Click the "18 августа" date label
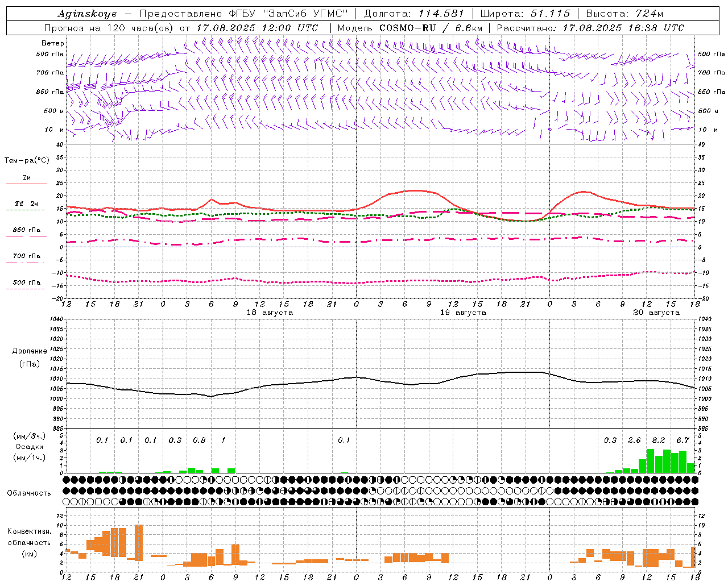 270,313
